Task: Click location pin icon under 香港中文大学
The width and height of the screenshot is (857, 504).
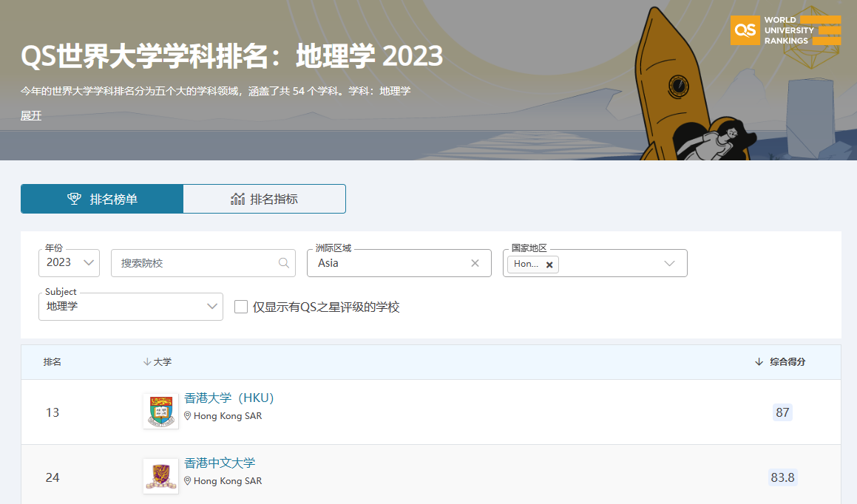Action: coord(188,481)
